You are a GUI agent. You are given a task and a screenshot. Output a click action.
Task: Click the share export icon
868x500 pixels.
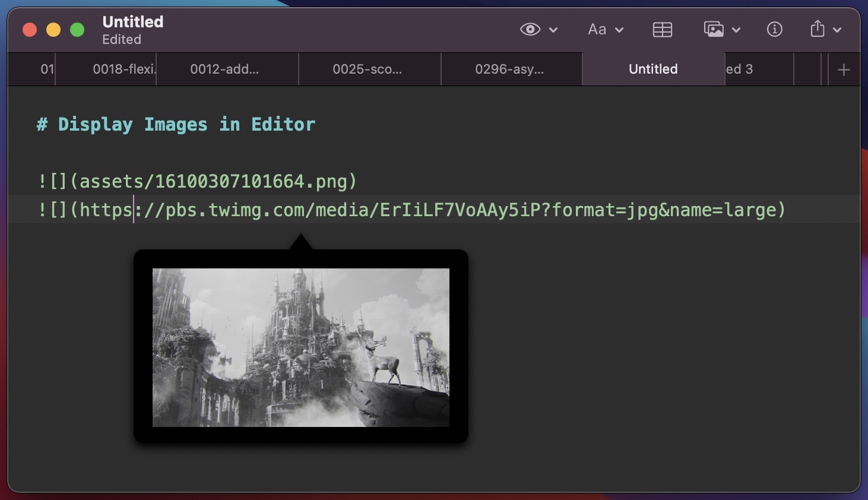point(818,29)
